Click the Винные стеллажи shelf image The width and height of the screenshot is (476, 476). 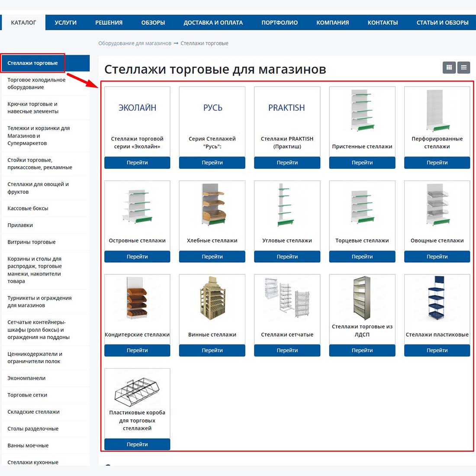(x=212, y=299)
